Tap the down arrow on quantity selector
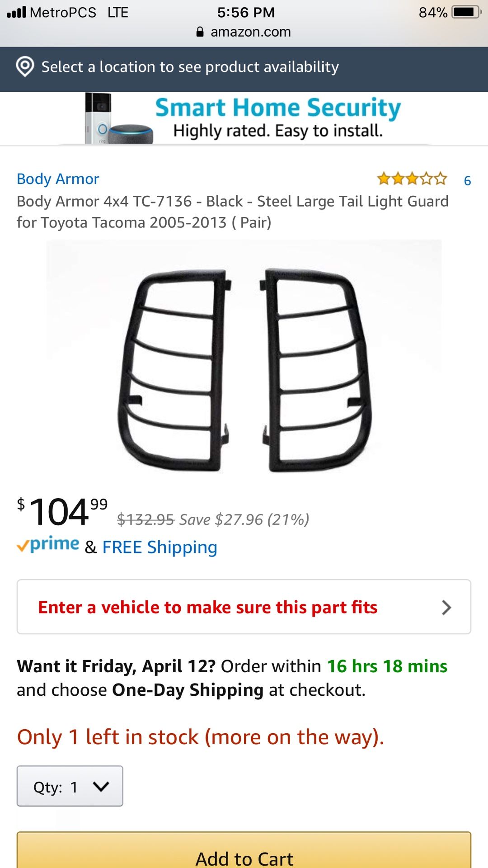This screenshot has height=868, width=488. [x=101, y=787]
